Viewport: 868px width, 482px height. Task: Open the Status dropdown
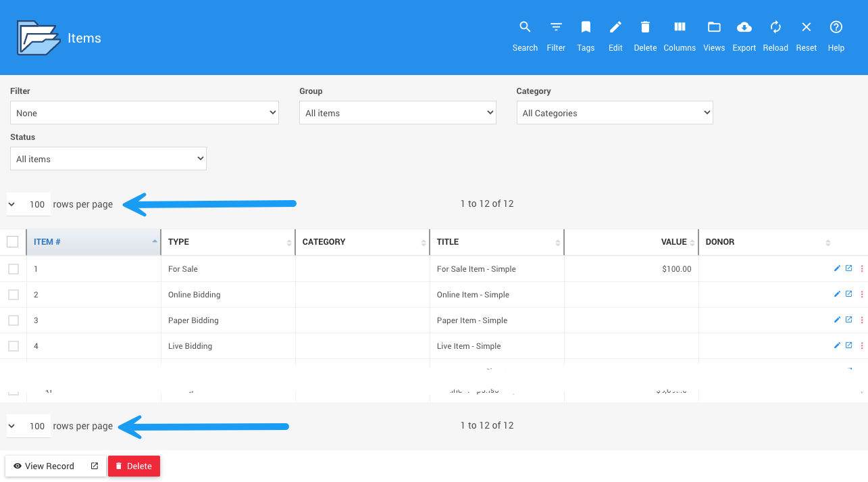click(108, 159)
